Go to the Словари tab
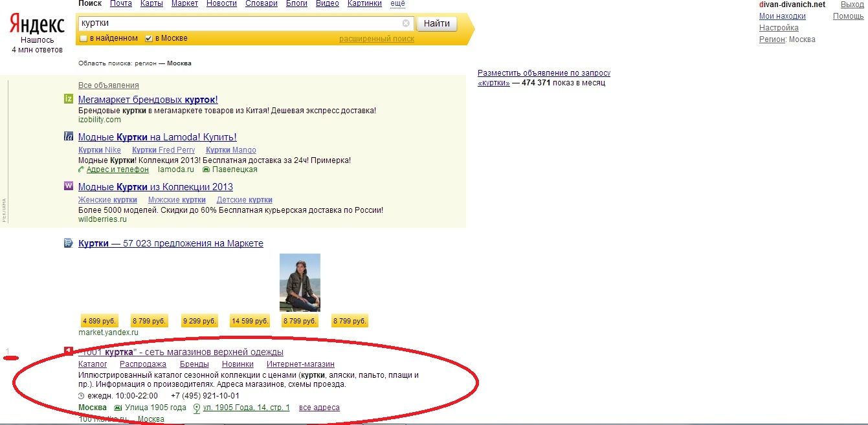The image size is (868, 425). tap(262, 4)
